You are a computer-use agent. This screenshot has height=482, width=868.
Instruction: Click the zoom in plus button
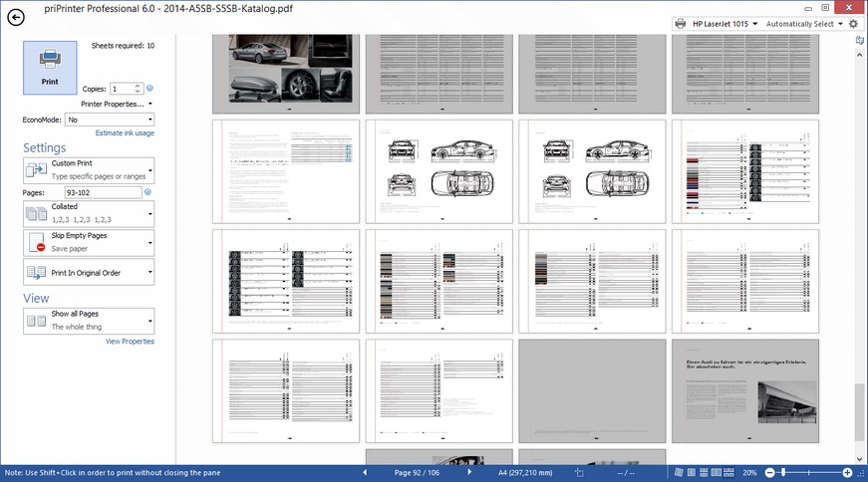pos(847,472)
